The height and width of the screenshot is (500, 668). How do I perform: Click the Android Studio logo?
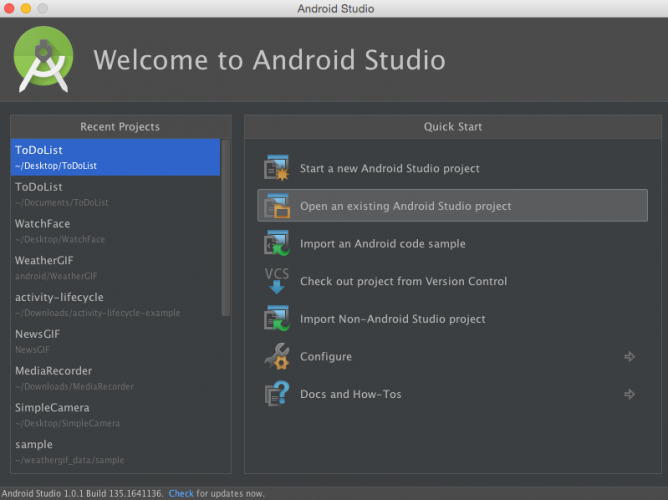click(x=43, y=59)
